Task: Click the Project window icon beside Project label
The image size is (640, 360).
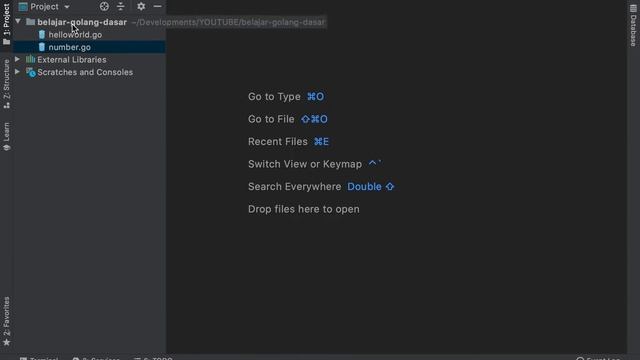Action: pyautogui.click(x=23, y=7)
